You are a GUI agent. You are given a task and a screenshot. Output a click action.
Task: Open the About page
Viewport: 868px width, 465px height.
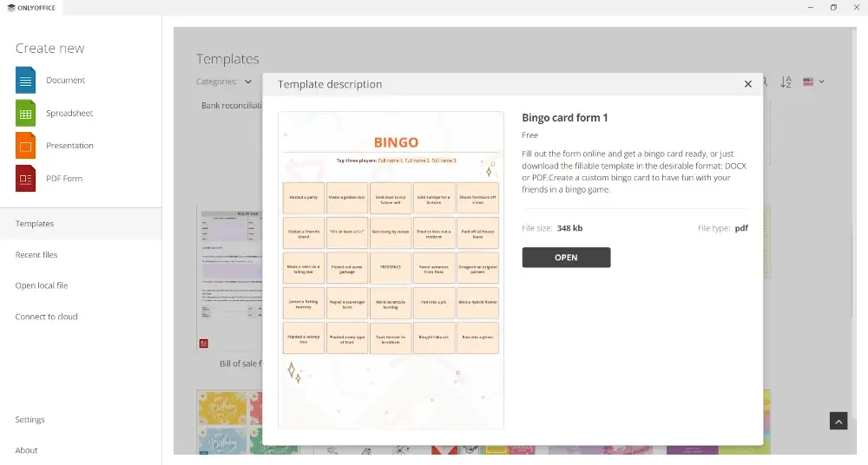(26, 450)
